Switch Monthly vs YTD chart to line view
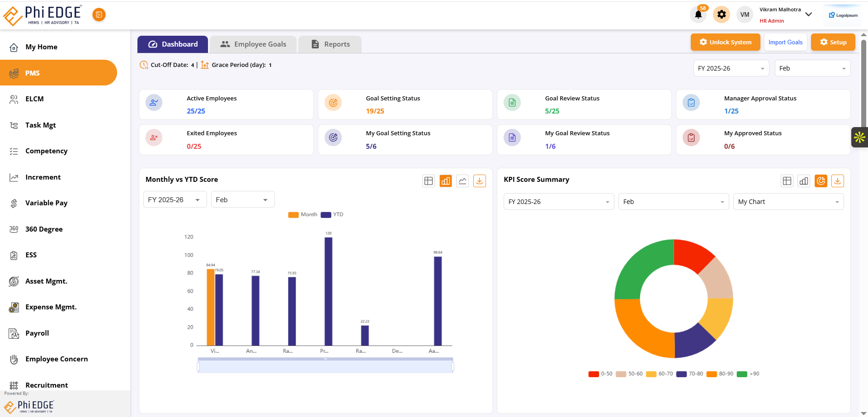868x417 pixels. 462,181
